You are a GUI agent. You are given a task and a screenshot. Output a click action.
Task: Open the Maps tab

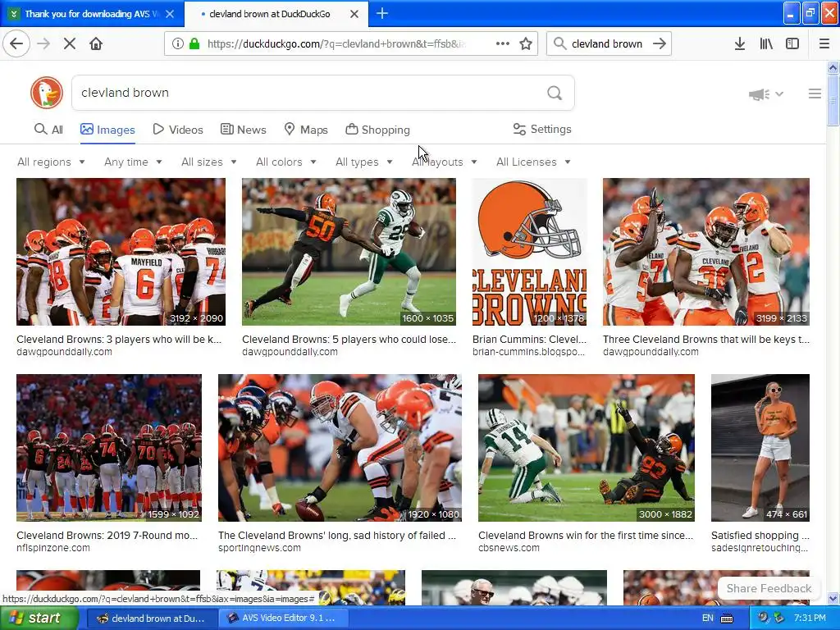306,130
